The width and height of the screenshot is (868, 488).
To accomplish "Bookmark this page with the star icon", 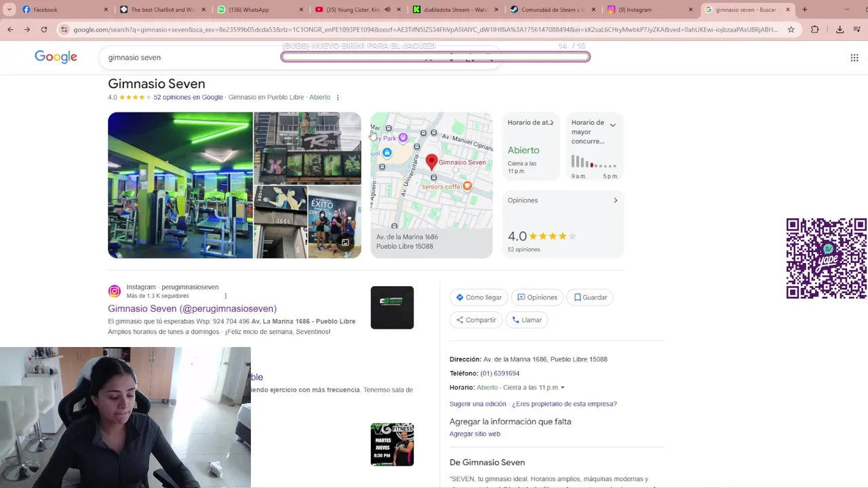I will (791, 29).
